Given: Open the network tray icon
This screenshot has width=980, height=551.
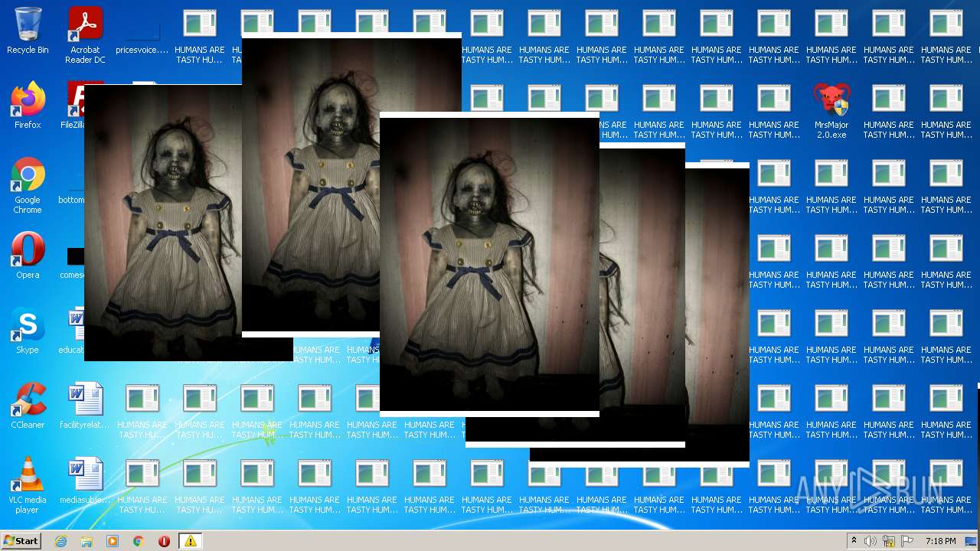Looking at the screenshot, I should tap(889, 541).
